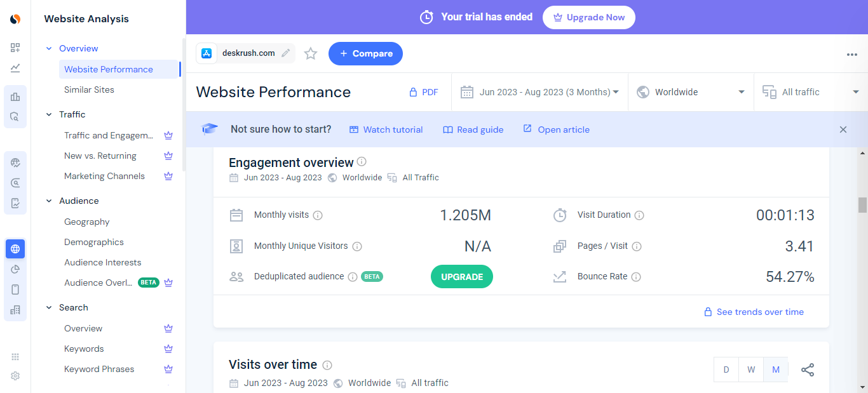Click the Upgrade Now button
The width and height of the screenshot is (868, 393).
click(x=589, y=17)
